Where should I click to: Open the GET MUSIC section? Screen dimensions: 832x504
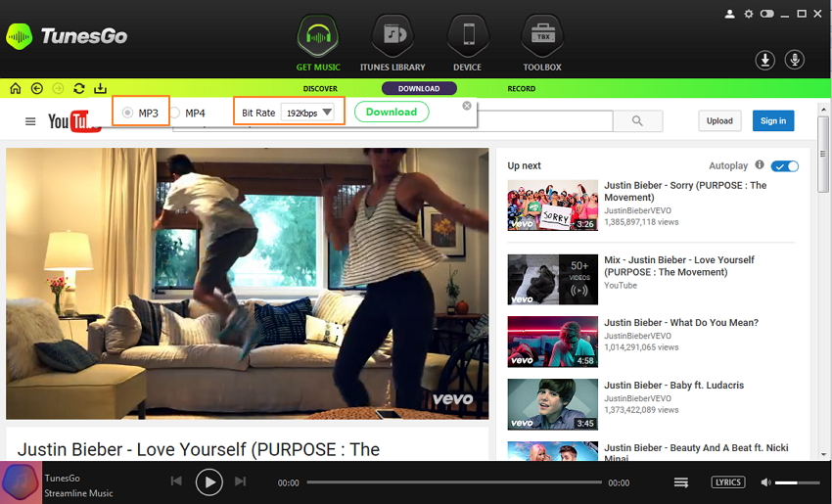tap(318, 43)
